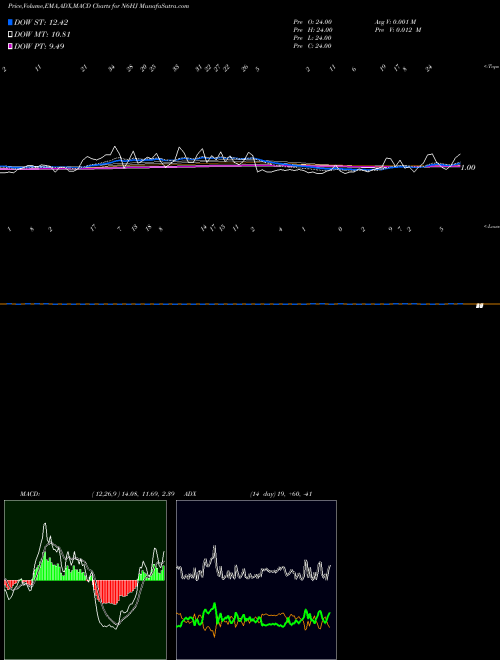
Task: Click the '1.00' price axis label
Action: (468, 168)
